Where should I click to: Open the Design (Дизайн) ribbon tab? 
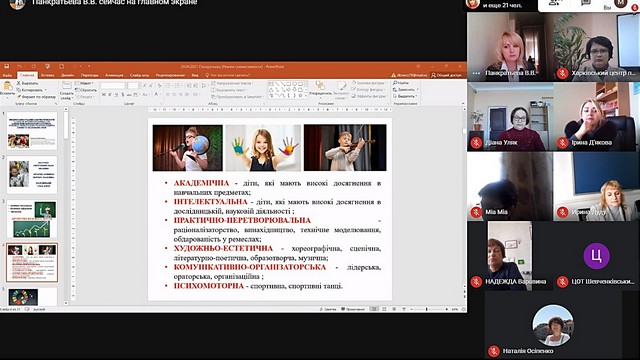pos(67,75)
